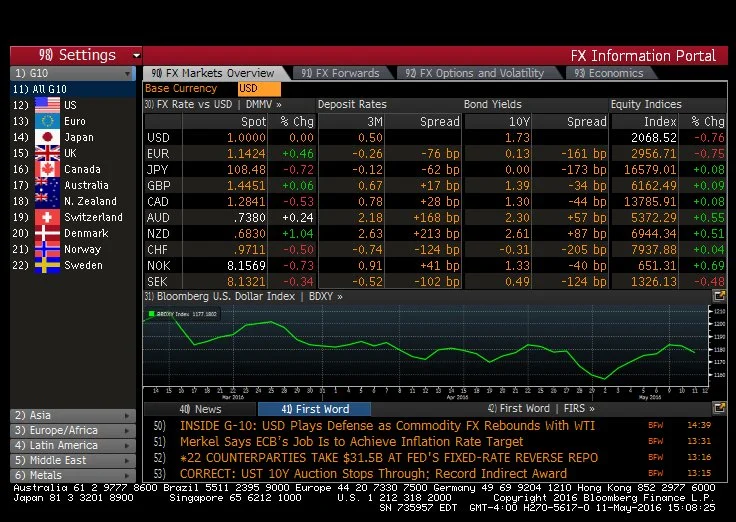736x522 pixels.
Task: Click the SEK spot value 8.1321
Action: pyautogui.click(x=246, y=281)
